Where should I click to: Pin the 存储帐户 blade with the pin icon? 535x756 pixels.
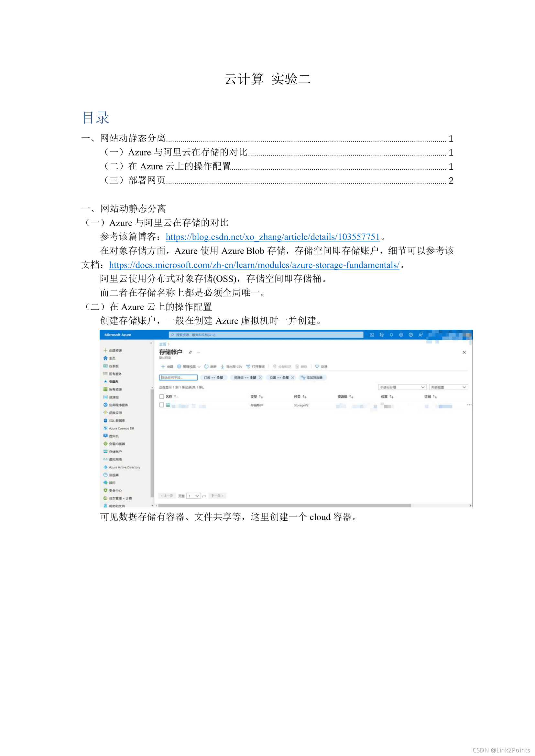point(190,352)
